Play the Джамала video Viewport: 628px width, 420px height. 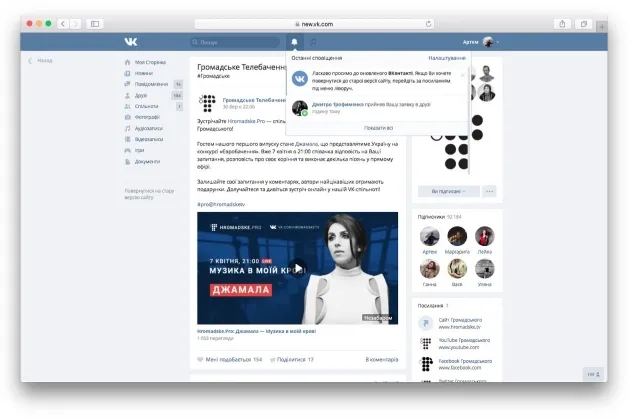[298, 268]
